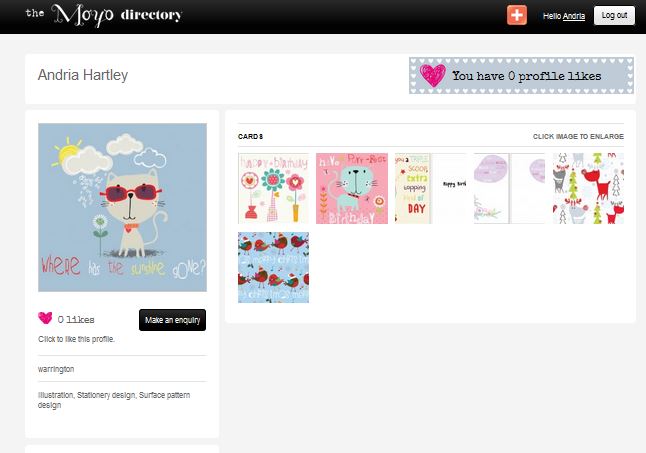Select the Andria Hartley name heading
Viewport: 646px width, 453px height.
[x=83, y=75]
